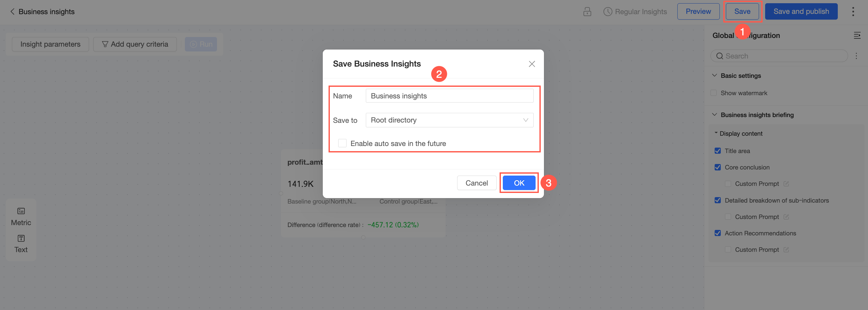Click the Save and publish button
868x310 pixels.
(801, 12)
